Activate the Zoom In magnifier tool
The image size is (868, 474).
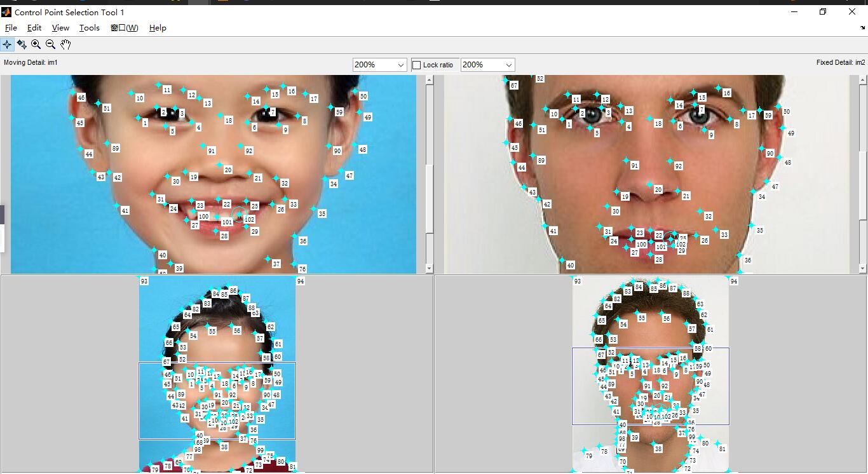36,44
